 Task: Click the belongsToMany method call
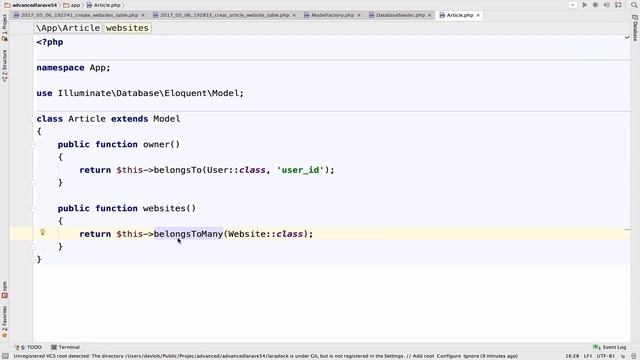pyautogui.click(x=188, y=234)
